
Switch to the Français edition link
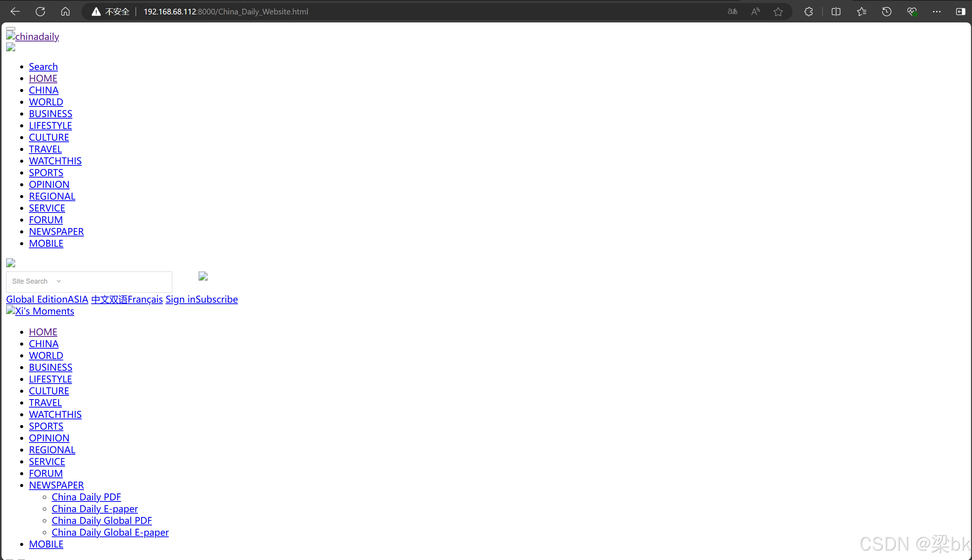pyautogui.click(x=145, y=299)
